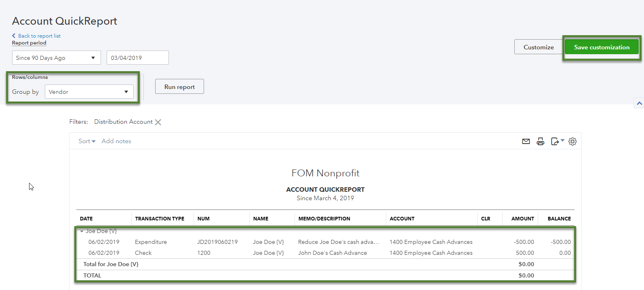Viewport: 644px width, 290px height.
Task: Click Run report button
Action: point(179,87)
